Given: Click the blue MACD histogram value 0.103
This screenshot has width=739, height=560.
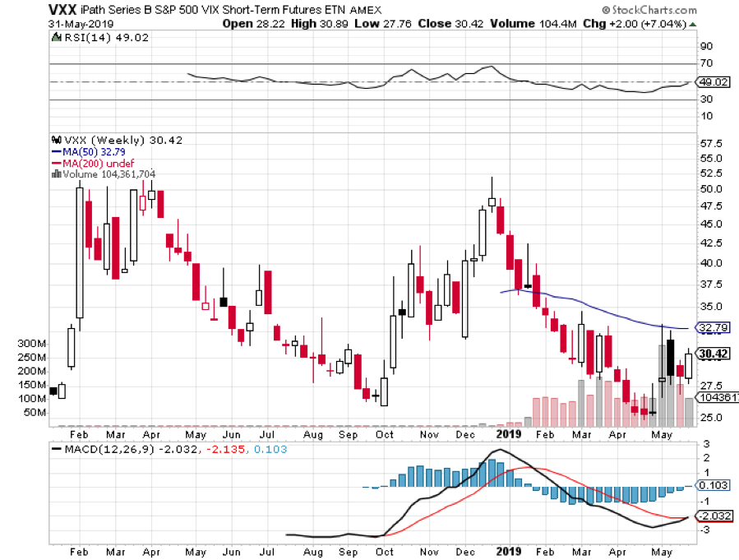Looking at the screenshot, I should 270,449.
